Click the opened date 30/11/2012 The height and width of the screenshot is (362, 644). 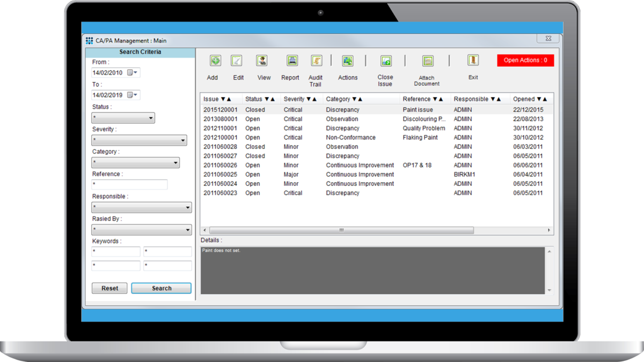tap(528, 128)
